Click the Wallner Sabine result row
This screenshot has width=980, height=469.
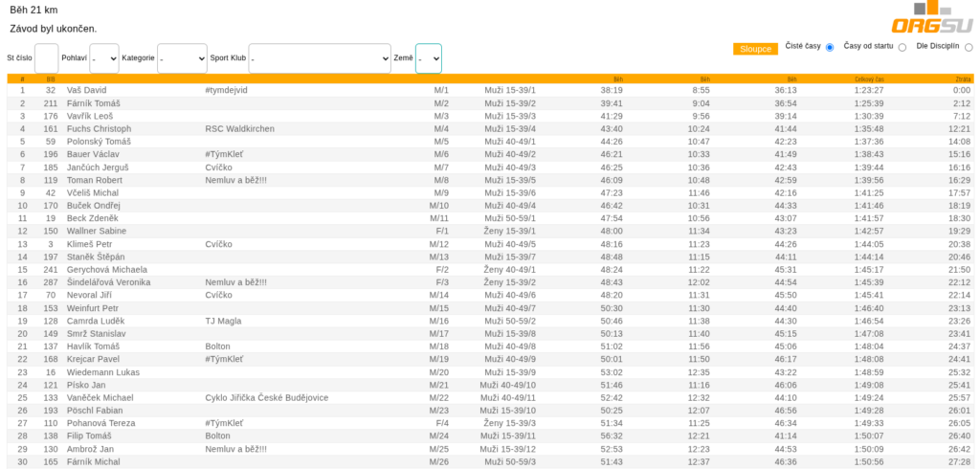tap(490, 231)
